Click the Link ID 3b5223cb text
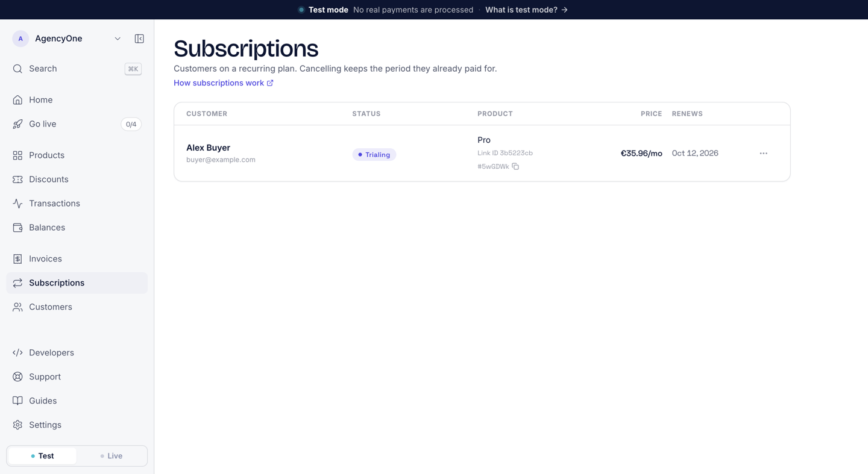The height and width of the screenshot is (474, 868). (x=505, y=153)
